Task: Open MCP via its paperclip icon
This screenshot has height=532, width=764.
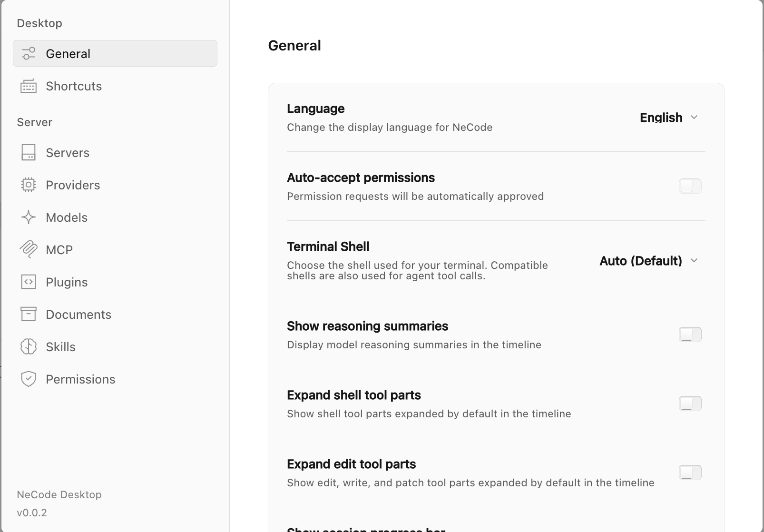Action: coord(29,249)
